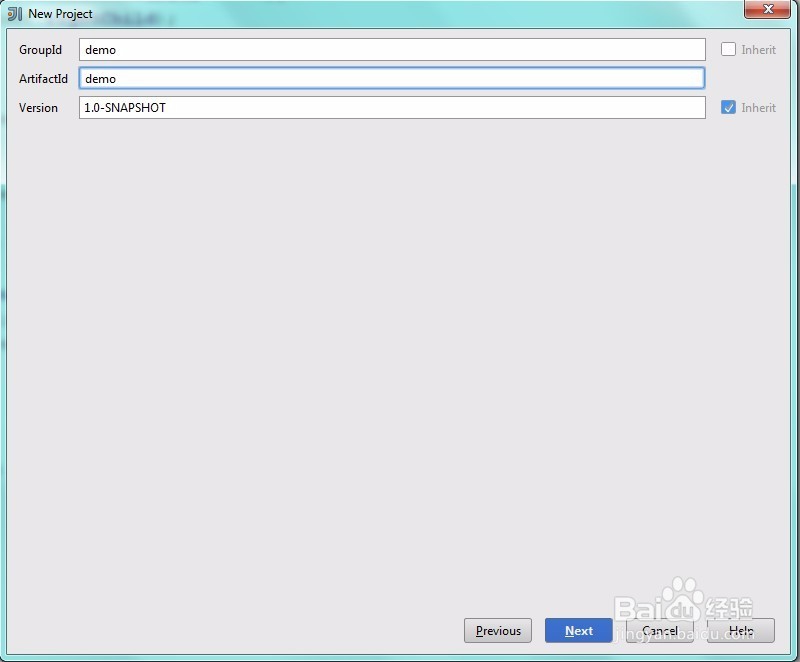
Task: Click the ArtifactId label
Action: tap(44, 78)
